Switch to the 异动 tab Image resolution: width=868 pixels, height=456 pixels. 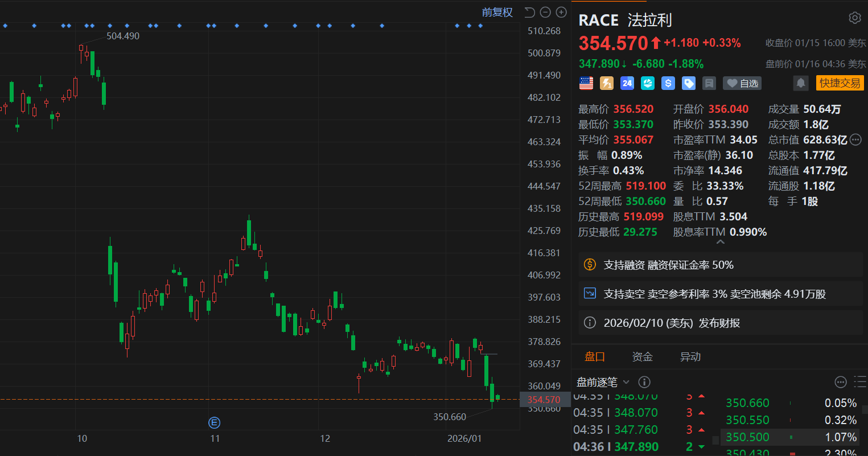point(690,357)
